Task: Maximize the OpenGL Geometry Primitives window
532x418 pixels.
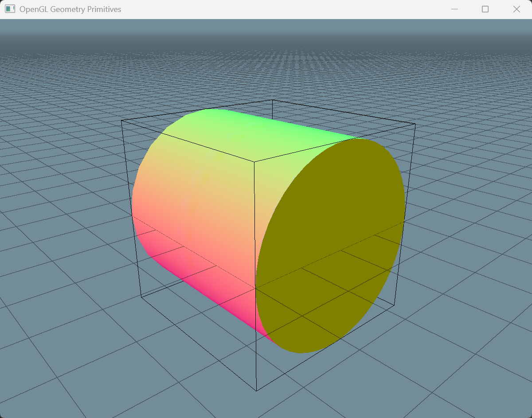Action: [485, 9]
